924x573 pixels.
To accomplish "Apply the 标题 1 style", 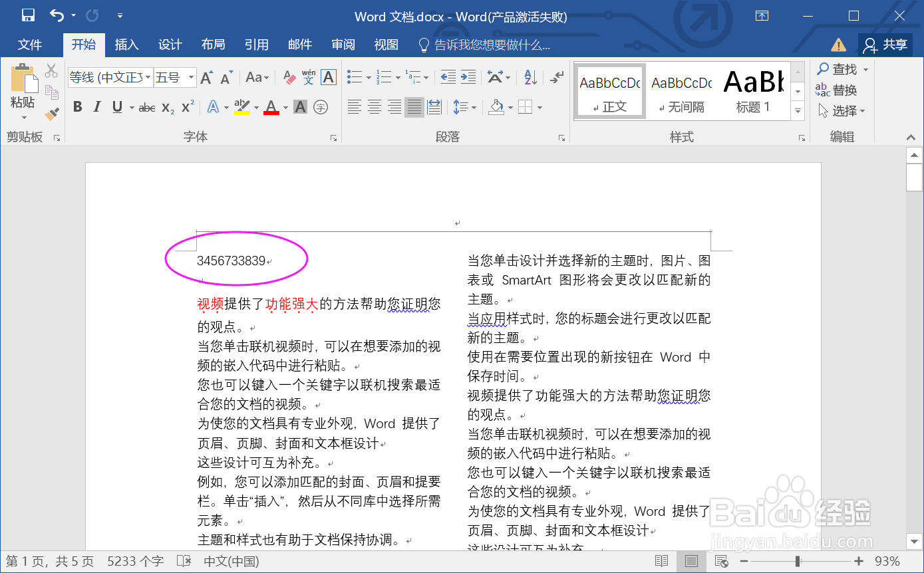I will [752, 90].
